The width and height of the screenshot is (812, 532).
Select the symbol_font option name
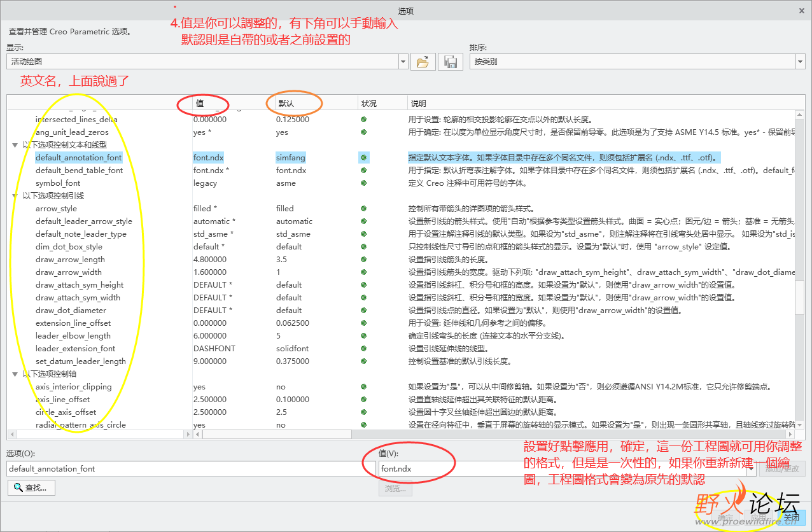(58, 183)
